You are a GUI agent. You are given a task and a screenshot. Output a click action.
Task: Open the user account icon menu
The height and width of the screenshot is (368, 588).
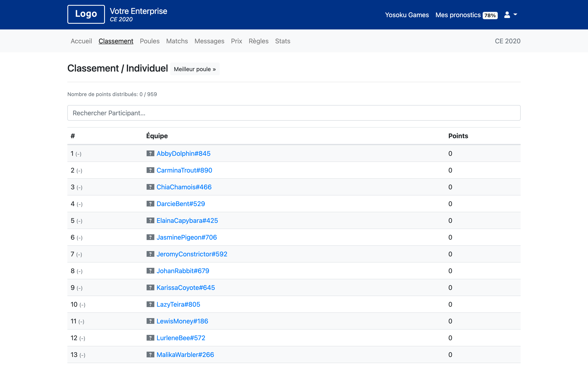(x=507, y=15)
